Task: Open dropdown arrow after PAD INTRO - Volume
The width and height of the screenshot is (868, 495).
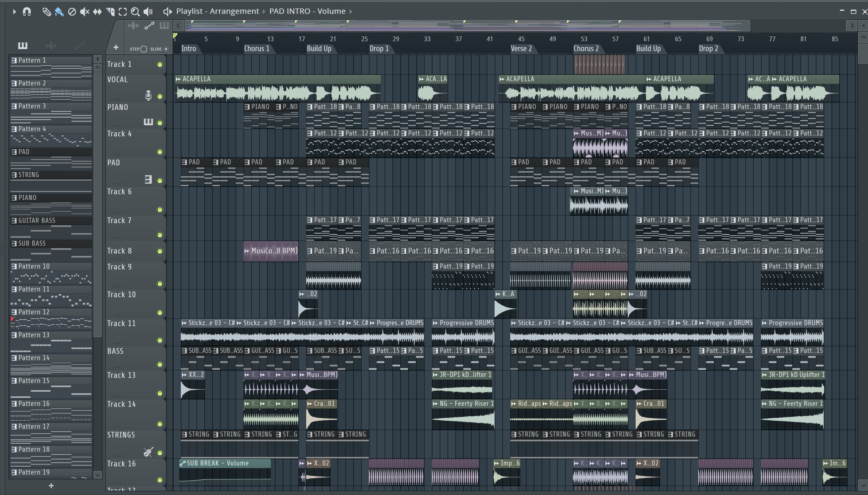Action: pos(351,11)
